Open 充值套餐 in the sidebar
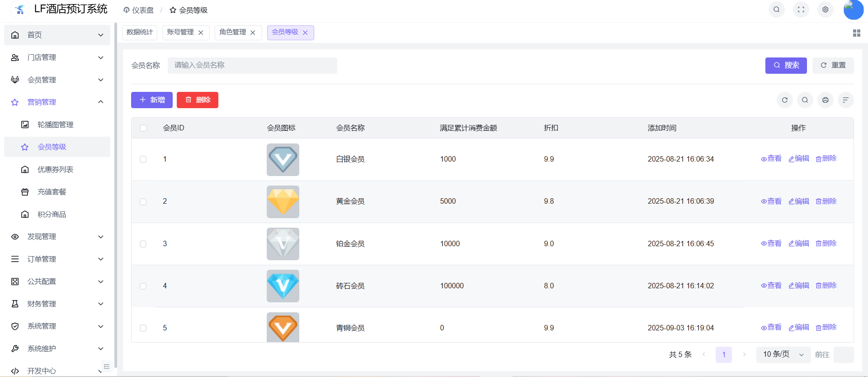Image resolution: width=868 pixels, height=377 pixels. tap(57, 192)
